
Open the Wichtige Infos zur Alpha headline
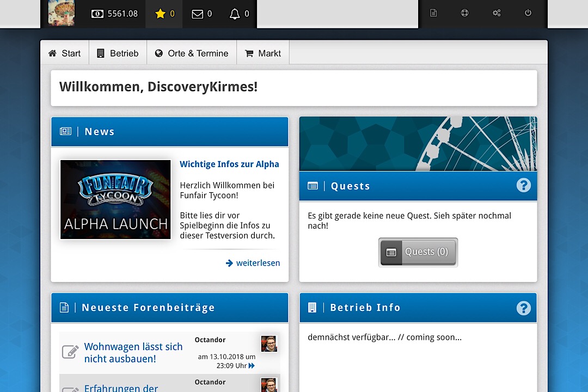(229, 164)
